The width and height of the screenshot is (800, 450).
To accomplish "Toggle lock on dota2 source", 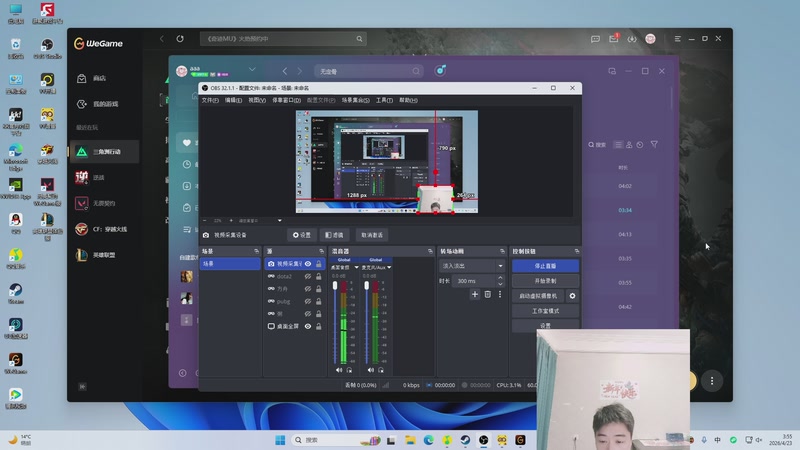I will point(319,277).
